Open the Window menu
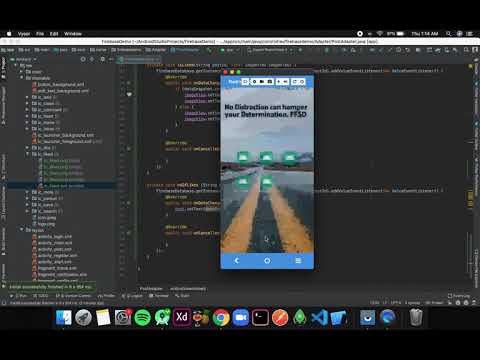 point(73,34)
